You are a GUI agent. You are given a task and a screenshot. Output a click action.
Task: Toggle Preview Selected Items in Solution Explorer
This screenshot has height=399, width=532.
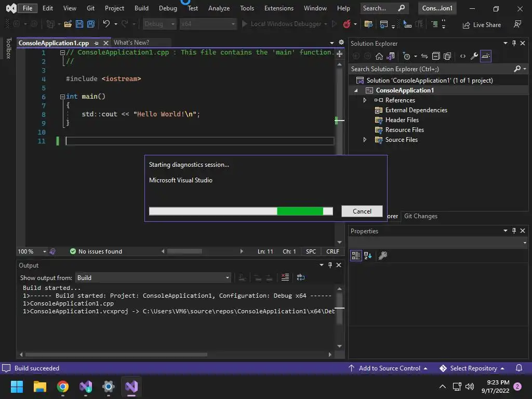(x=486, y=56)
